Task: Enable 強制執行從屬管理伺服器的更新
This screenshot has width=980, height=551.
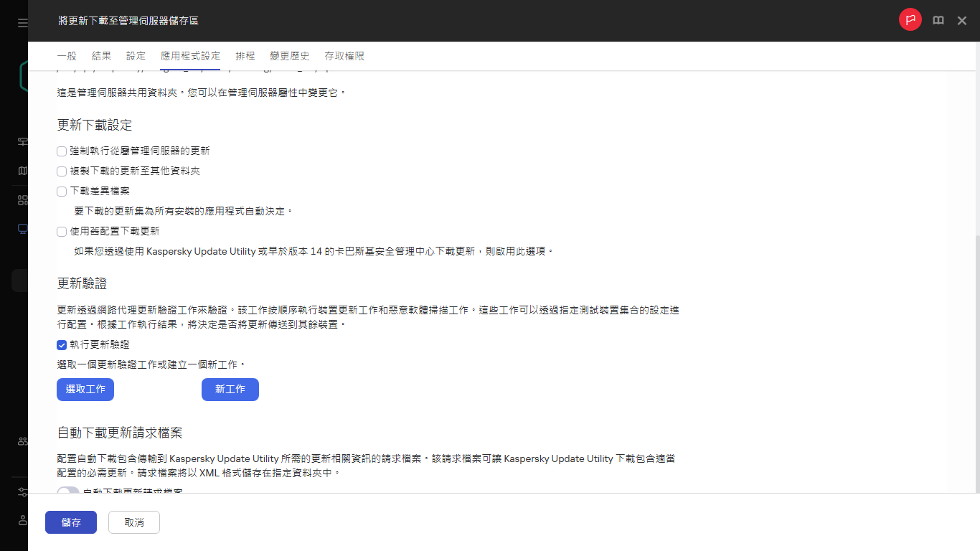Action: pyautogui.click(x=62, y=151)
